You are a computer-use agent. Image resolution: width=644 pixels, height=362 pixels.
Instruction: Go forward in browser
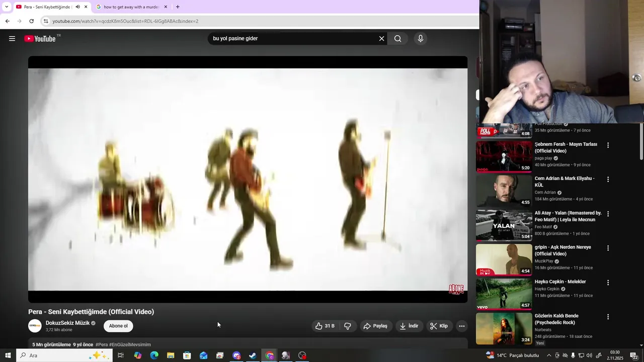(19, 21)
